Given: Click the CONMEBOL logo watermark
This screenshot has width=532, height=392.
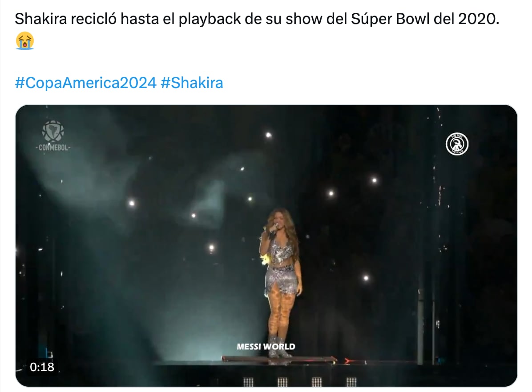Looking at the screenshot, I should [53, 136].
